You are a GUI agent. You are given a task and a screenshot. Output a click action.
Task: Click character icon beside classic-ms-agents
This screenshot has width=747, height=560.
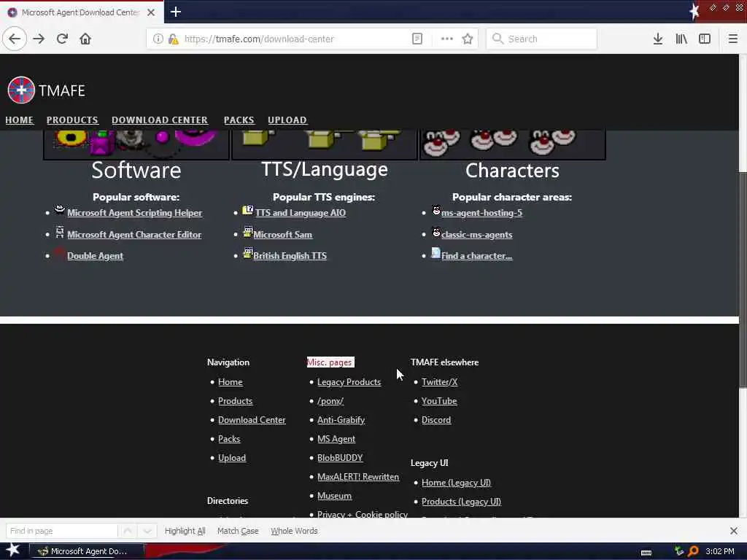click(x=436, y=232)
